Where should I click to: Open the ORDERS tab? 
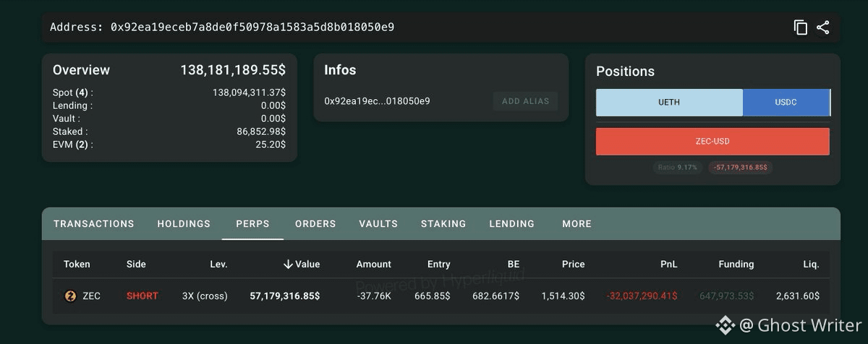pyautogui.click(x=315, y=224)
